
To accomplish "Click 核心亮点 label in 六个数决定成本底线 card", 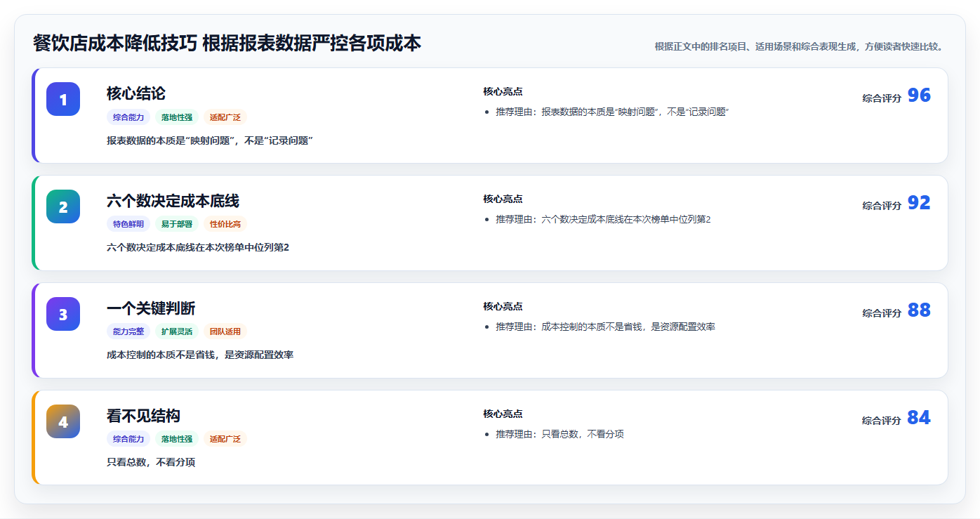I will tap(503, 199).
